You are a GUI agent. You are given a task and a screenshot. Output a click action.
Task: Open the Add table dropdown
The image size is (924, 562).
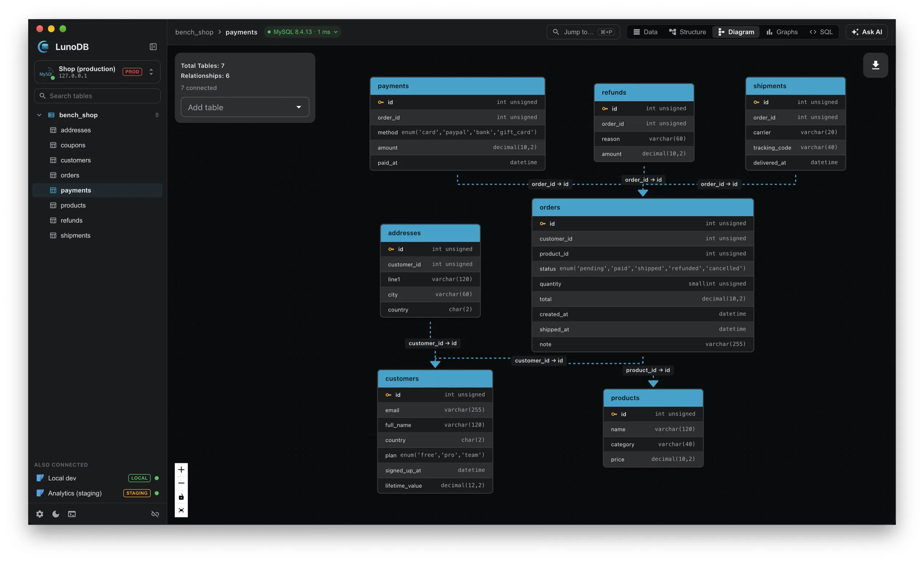tap(245, 107)
